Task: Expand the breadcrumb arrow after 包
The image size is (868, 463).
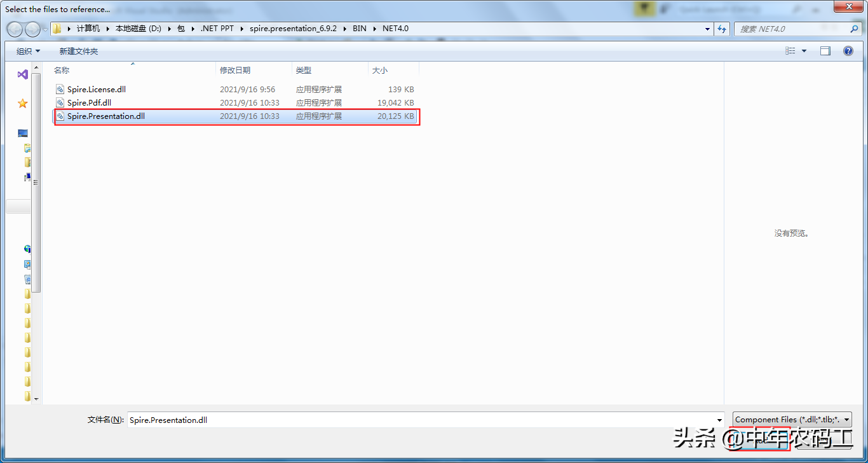Action: [x=193, y=29]
